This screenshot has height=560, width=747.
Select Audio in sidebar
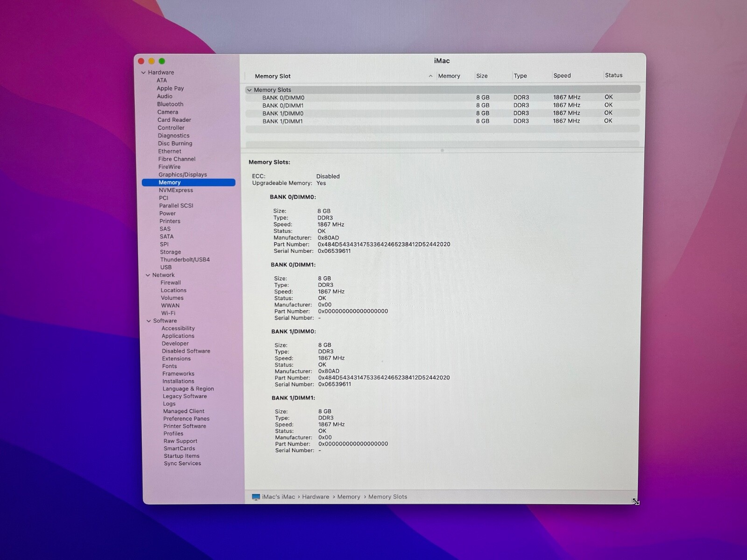tap(164, 97)
